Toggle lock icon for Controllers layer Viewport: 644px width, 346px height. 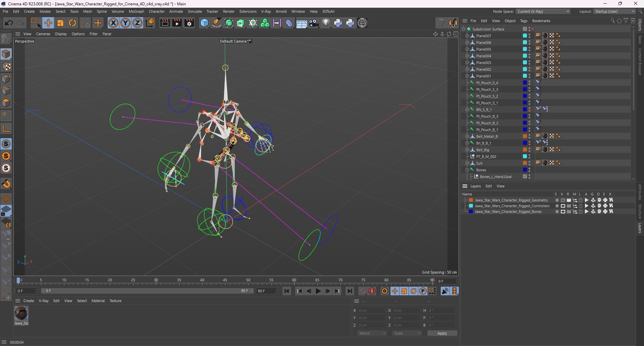point(581,206)
